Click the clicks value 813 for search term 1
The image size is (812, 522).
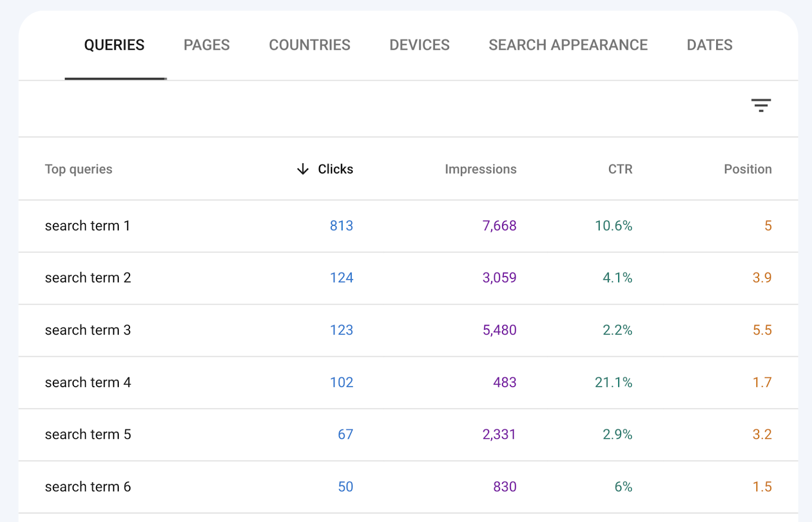[x=341, y=226]
